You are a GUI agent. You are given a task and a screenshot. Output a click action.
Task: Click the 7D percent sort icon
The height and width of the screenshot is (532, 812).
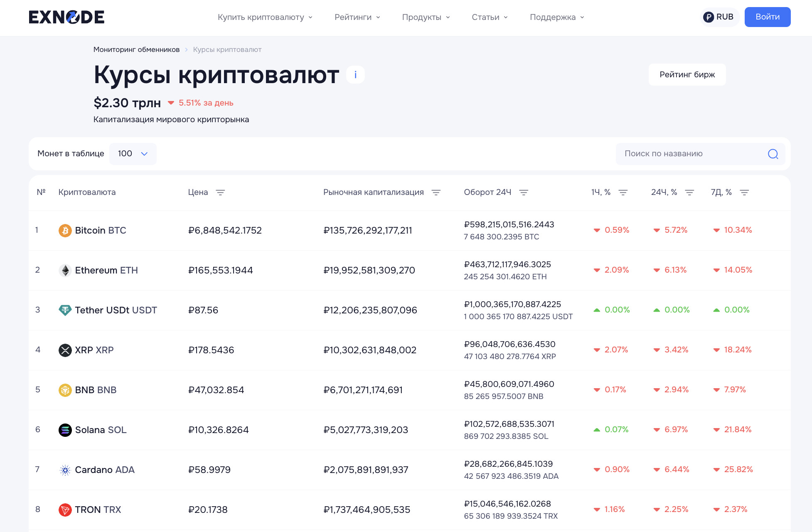point(744,192)
